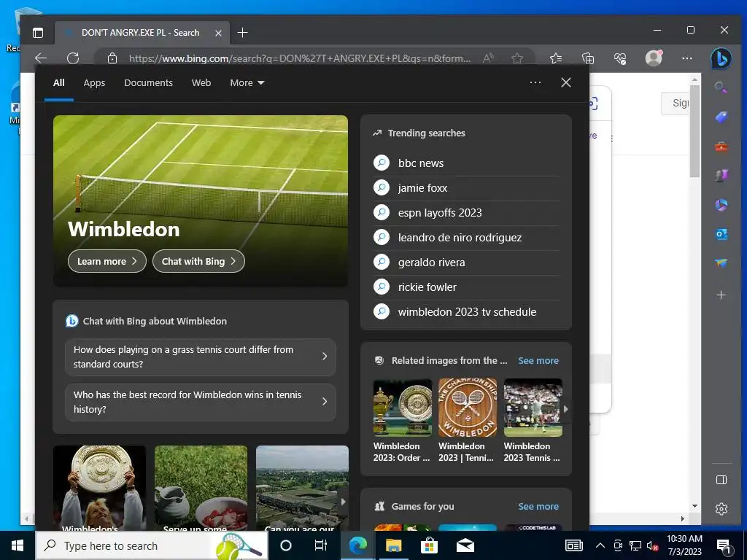The image size is (747, 560).
Task: Click Learn more about Wimbledon
Action: 107,261
